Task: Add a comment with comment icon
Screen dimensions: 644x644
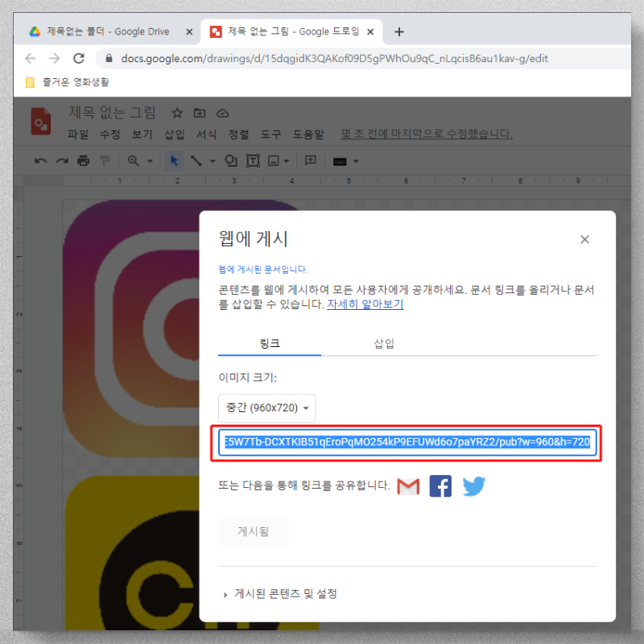Action: click(x=311, y=160)
